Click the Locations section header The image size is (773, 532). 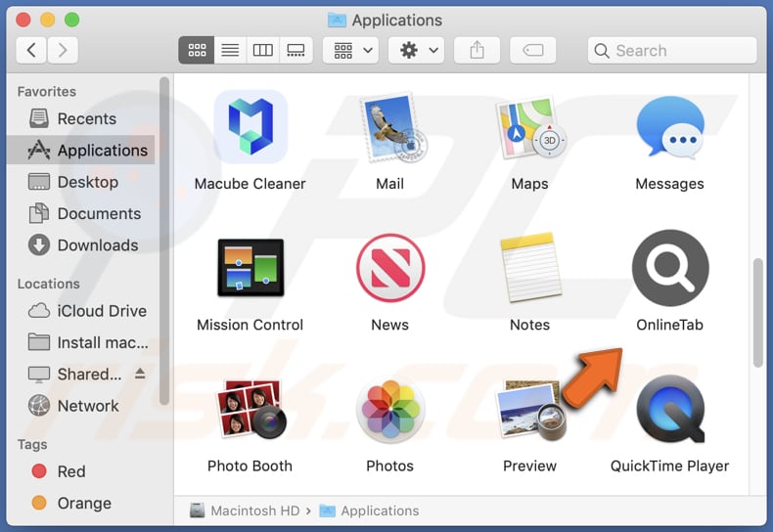click(48, 285)
